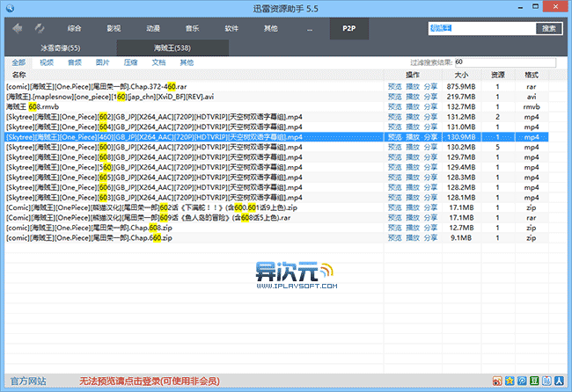This screenshot has height=392, width=572.
Task: Click the light-blue Tieba icon in status bar
Action: click(546, 381)
